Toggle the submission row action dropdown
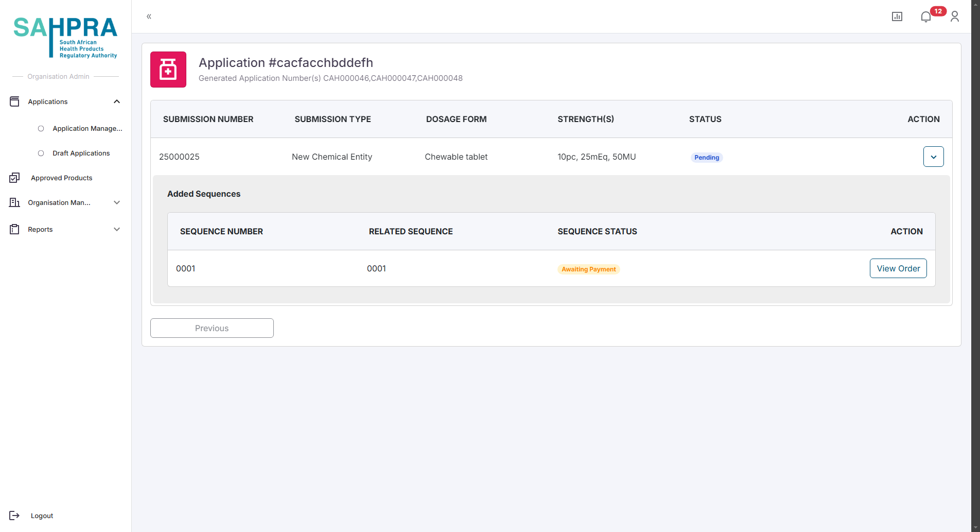 (x=933, y=157)
